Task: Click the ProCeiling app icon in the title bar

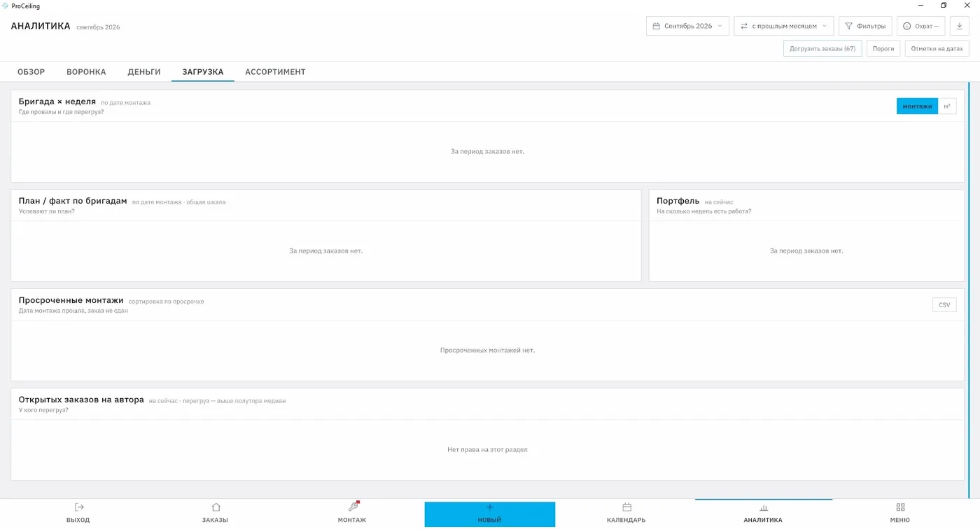Action: (6, 6)
